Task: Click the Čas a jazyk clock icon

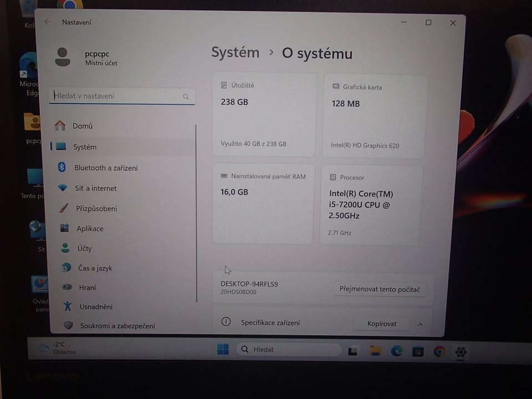Action: [65, 268]
